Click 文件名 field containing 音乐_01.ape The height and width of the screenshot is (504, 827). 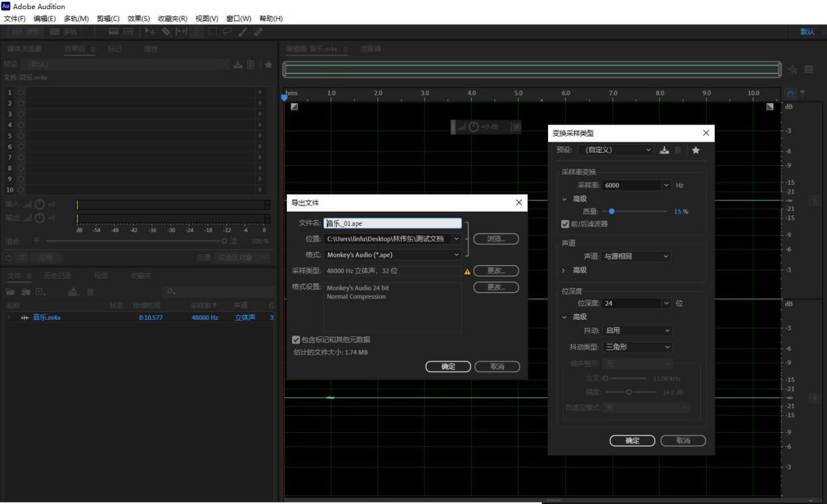coord(393,223)
